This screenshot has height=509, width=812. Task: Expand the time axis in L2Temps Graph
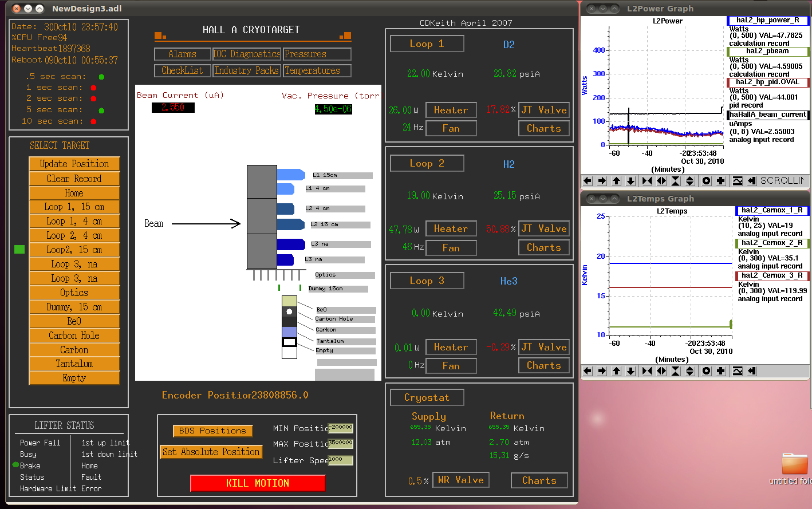661,371
